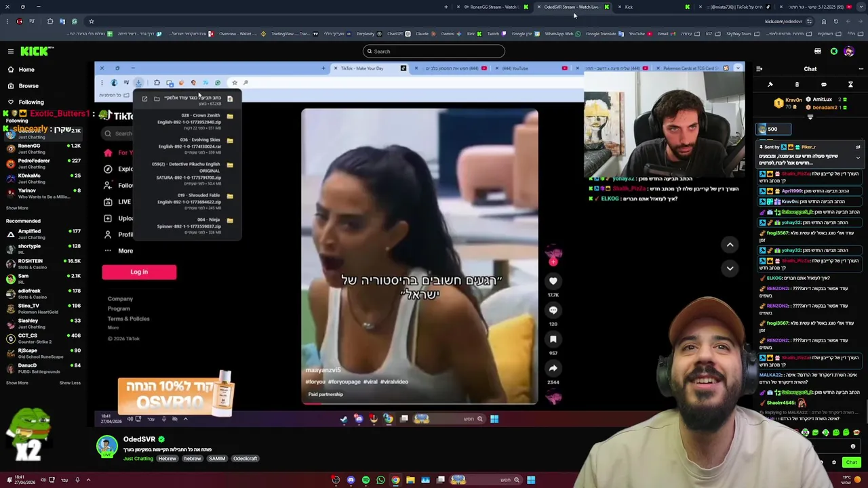The height and width of the screenshot is (488, 868).
Task: Click the OdedSVR live avatar
Action: [106, 446]
